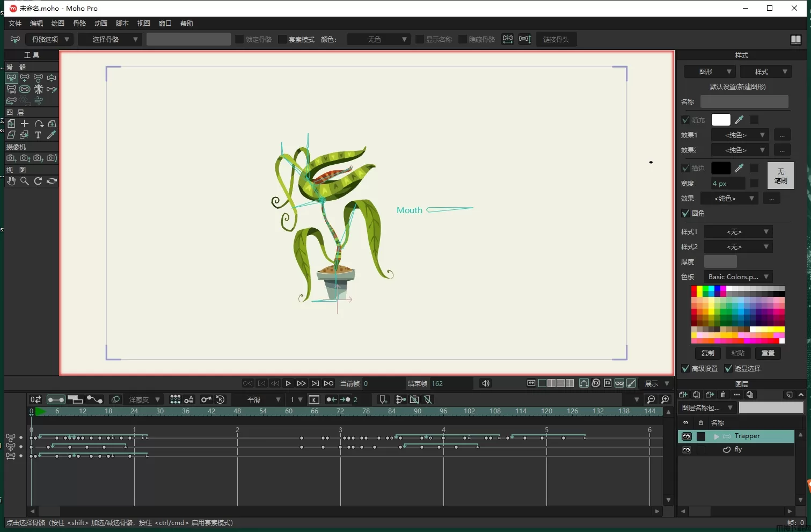Select the Text tool in layer tools

(38, 135)
